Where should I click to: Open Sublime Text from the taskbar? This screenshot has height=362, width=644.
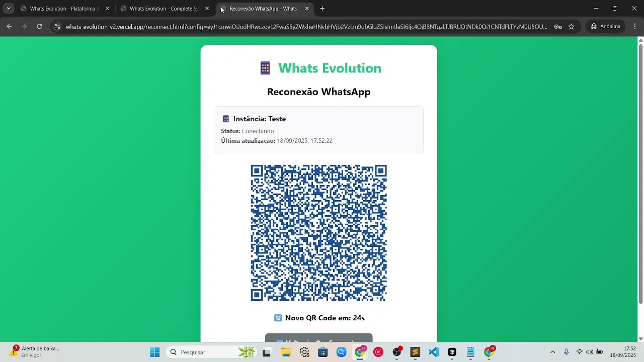coord(415,352)
